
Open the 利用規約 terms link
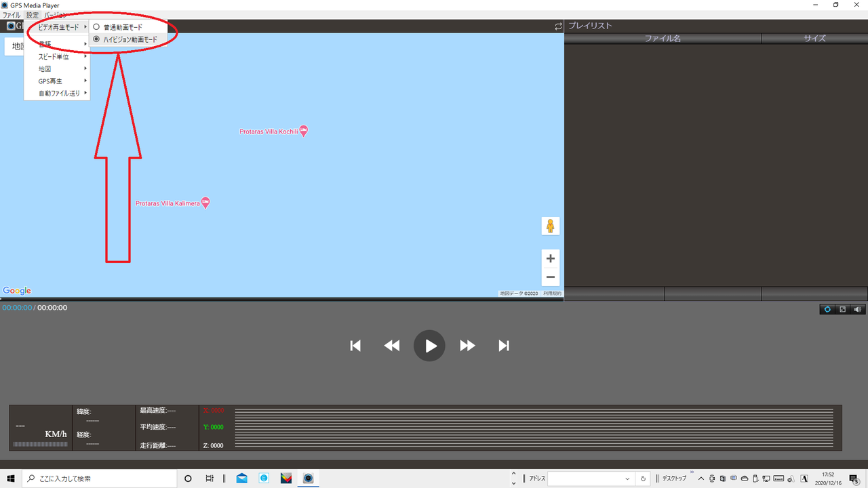[553, 293]
